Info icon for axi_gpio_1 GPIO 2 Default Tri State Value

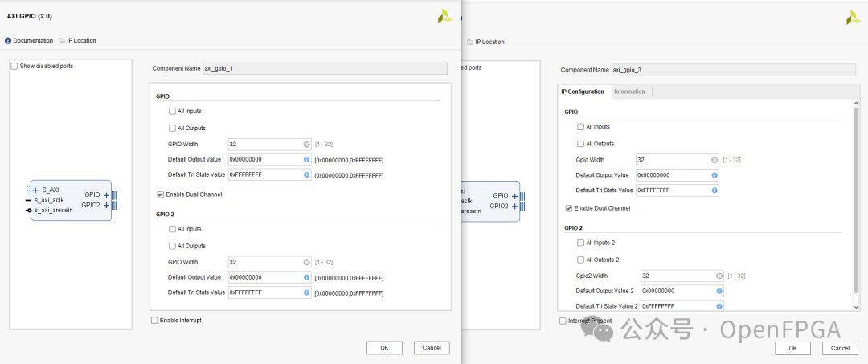pos(306,292)
